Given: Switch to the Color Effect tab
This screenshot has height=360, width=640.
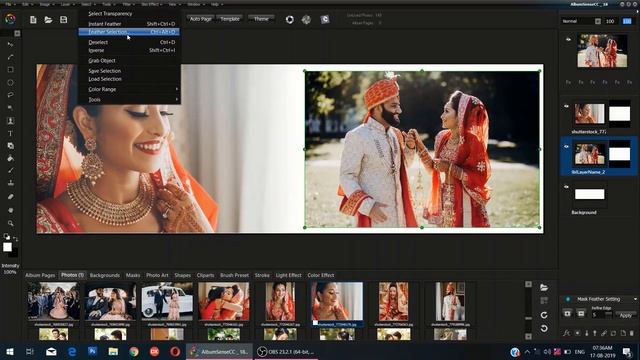Looking at the screenshot, I should [x=321, y=276].
